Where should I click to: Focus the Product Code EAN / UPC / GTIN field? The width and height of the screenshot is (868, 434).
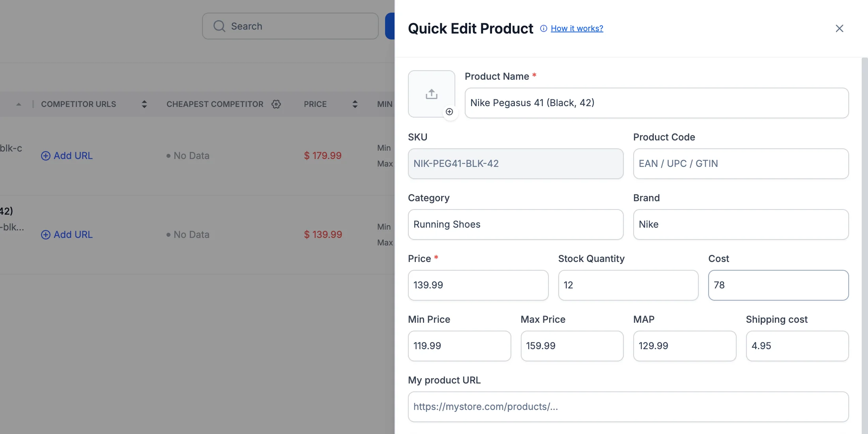(741, 164)
